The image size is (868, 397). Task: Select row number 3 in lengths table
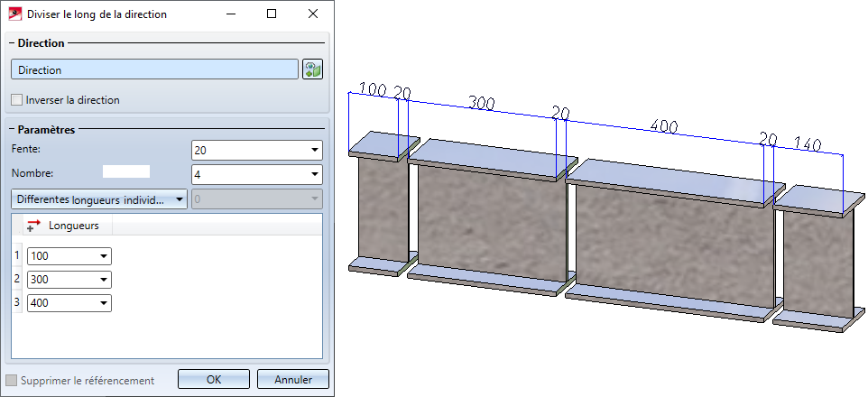[17, 301]
